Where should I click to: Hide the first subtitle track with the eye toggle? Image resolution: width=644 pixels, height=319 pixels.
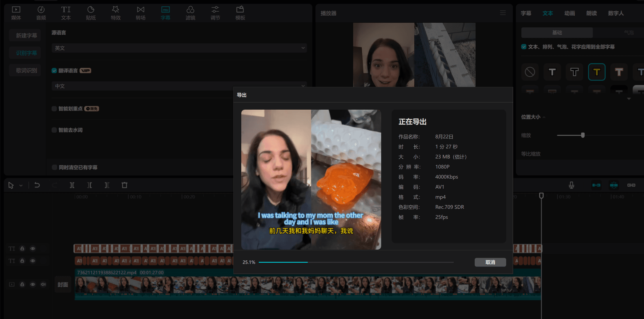[33, 248]
